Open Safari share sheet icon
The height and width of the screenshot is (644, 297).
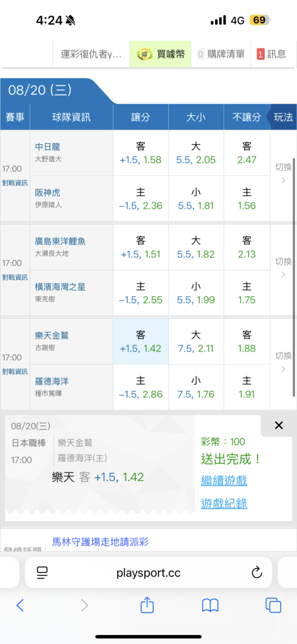pos(147,604)
